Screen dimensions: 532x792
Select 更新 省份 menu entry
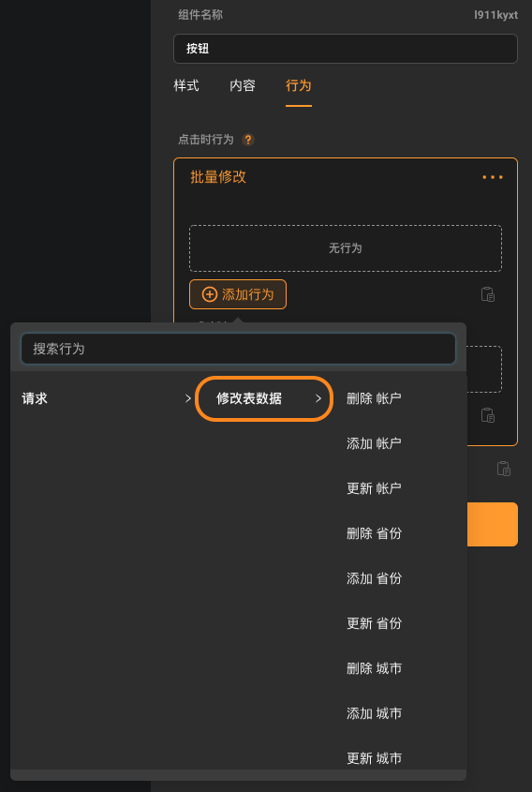tap(374, 623)
